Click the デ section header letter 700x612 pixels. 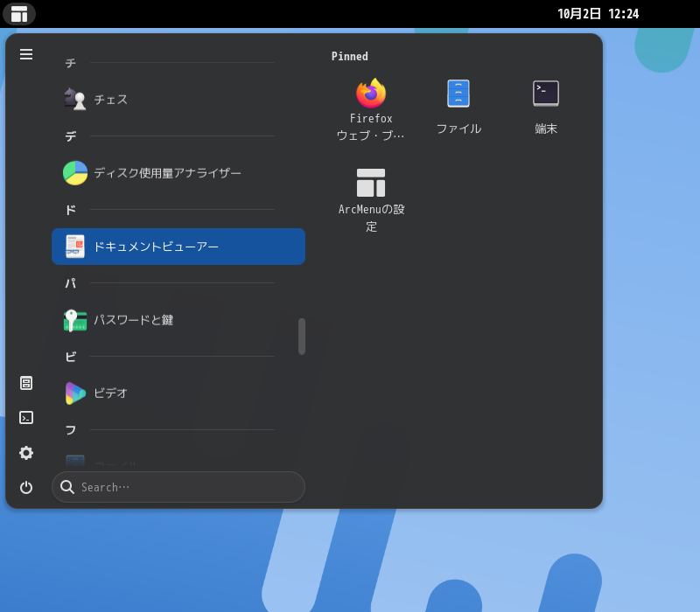point(71,136)
